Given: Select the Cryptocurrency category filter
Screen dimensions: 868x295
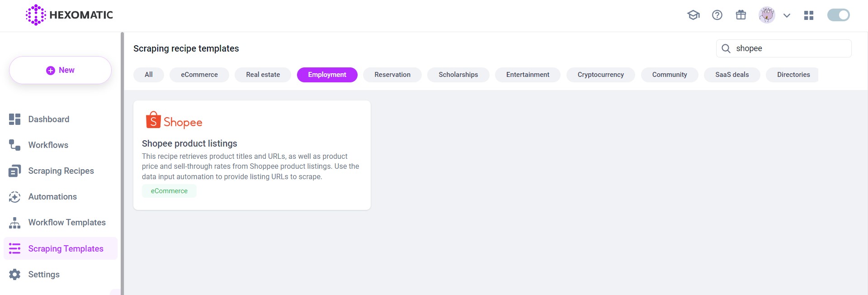Looking at the screenshot, I should (x=600, y=75).
